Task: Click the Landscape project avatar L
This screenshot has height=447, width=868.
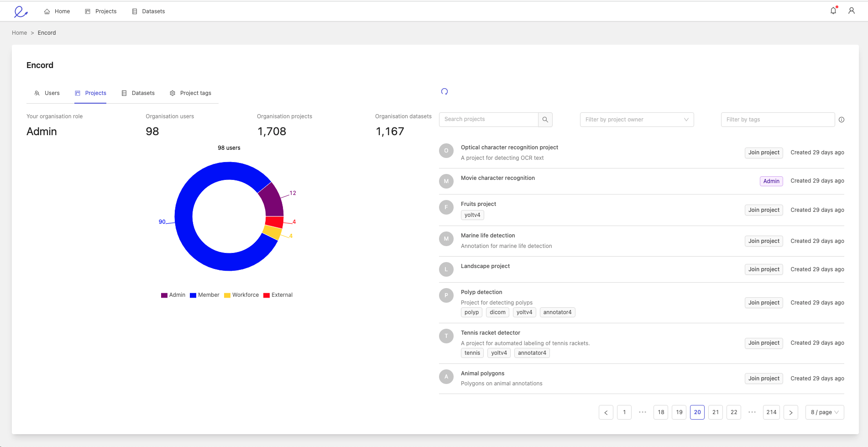Action: [x=446, y=269]
